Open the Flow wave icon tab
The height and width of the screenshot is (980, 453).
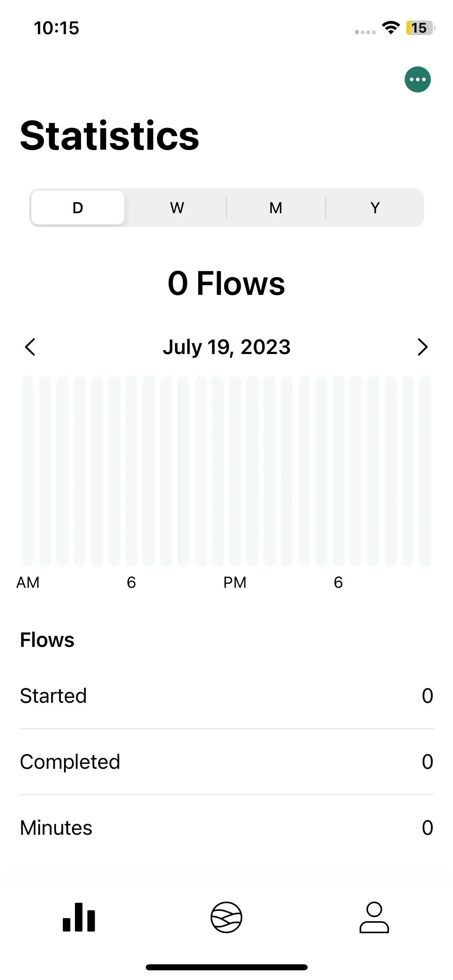(x=226, y=917)
